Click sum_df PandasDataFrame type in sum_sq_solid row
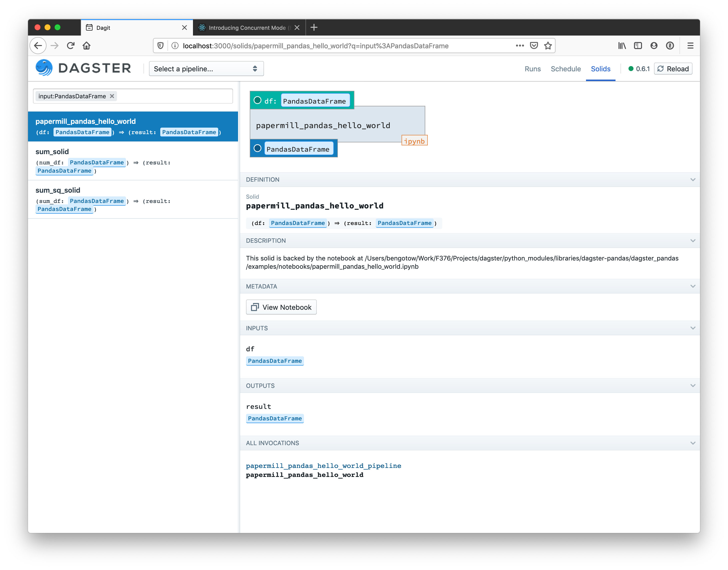This screenshot has width=728, height=570. (97, 201)
